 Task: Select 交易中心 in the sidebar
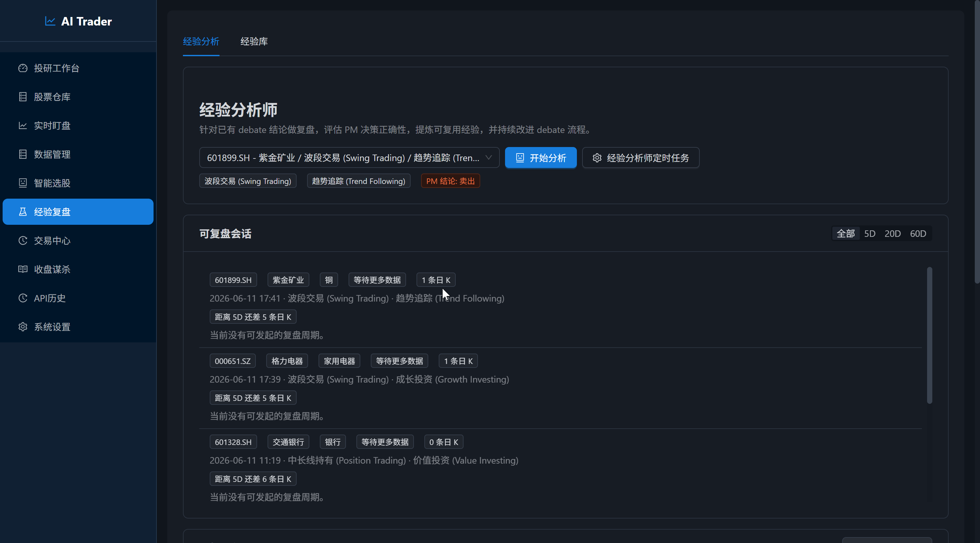point(78,240)
